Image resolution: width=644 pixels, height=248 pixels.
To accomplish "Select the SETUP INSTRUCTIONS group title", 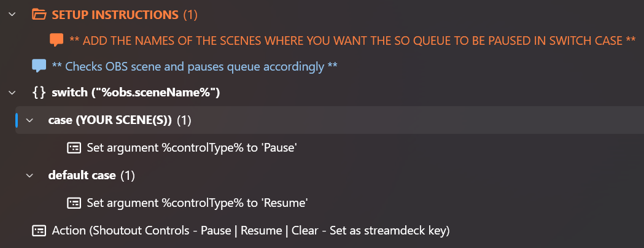I will (115, 14).
